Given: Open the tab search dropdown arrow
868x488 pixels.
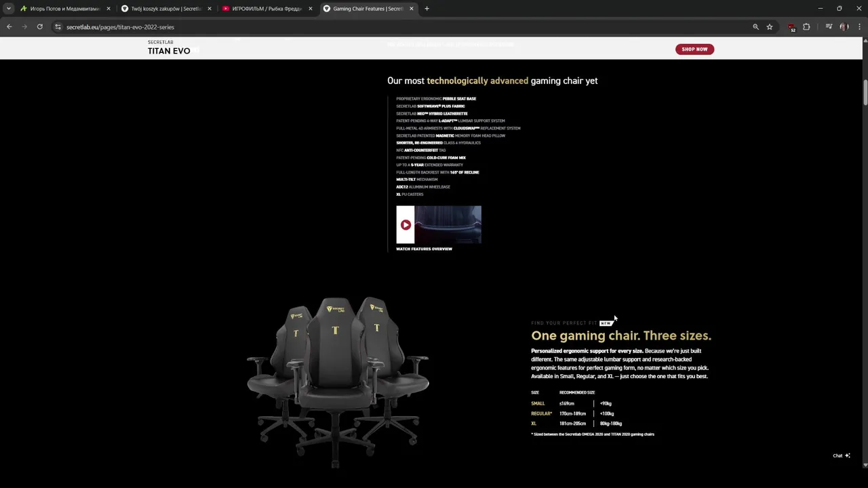Looking at the screenshot, I should point(9,9).
